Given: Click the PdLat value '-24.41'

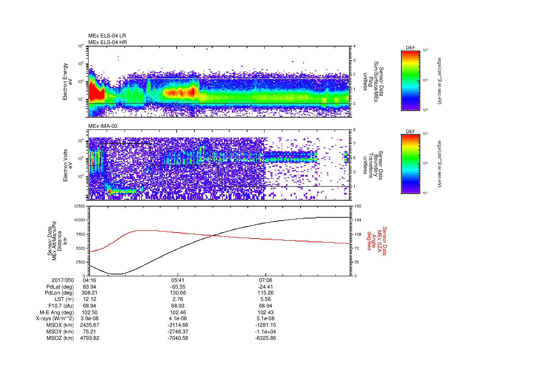Looking at the screenshot, I should coord(266,287).
